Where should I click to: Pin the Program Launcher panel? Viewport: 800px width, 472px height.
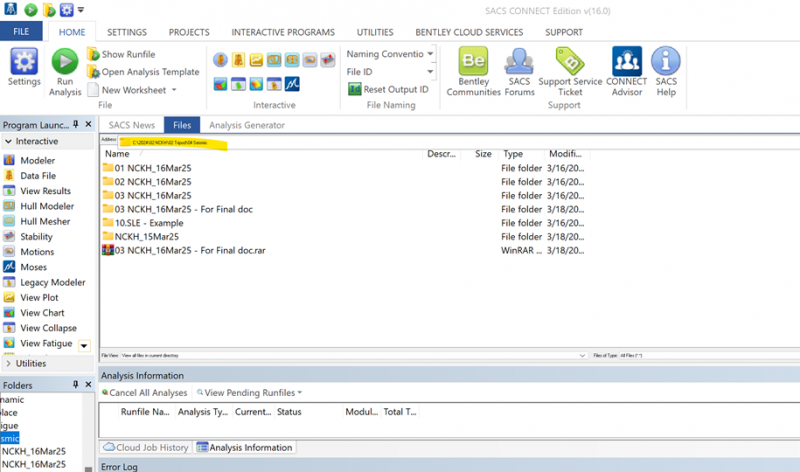click(76, 124)
